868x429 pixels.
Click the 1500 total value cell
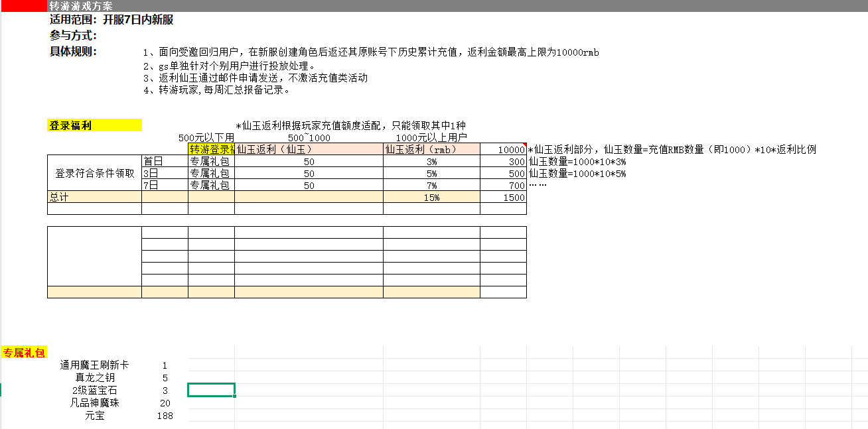503,198
